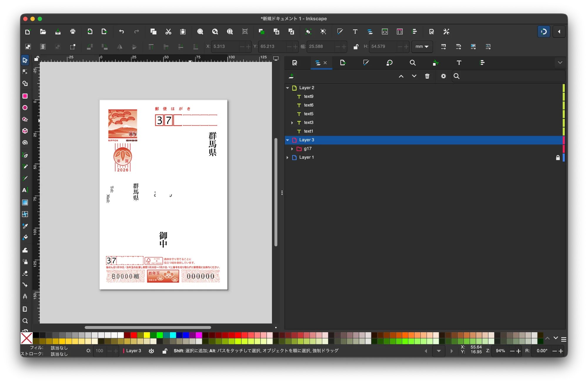Select the text9 object row
Viewport: 588px width, 384px height.
309,97
